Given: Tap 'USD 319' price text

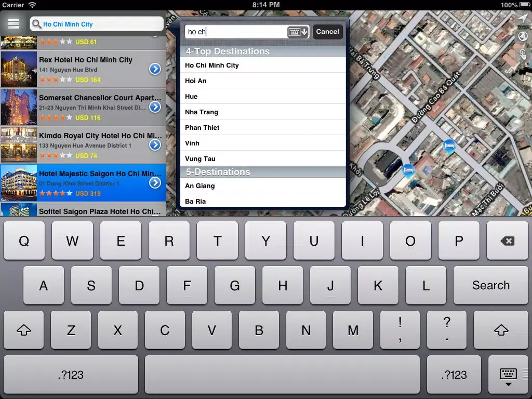Looking at the screenshot, I should 88,193.
